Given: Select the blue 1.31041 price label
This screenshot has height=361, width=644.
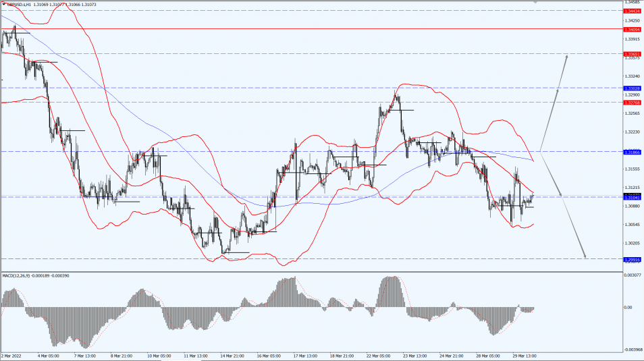Looking at the screenshot, I should pos(633,198).
